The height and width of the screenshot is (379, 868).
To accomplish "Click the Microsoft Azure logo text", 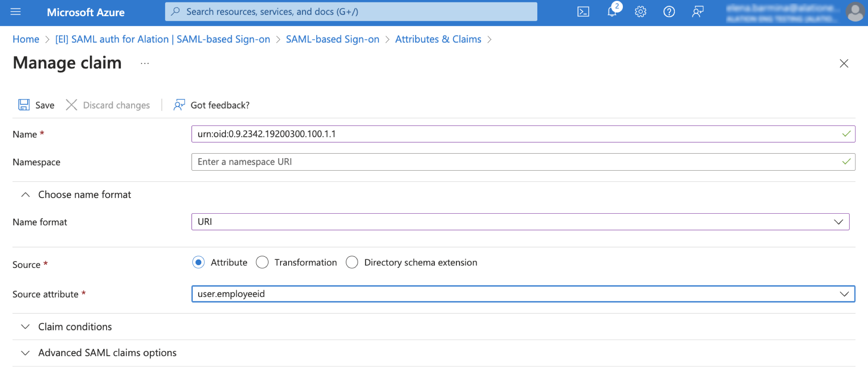I will pos(86,12).
